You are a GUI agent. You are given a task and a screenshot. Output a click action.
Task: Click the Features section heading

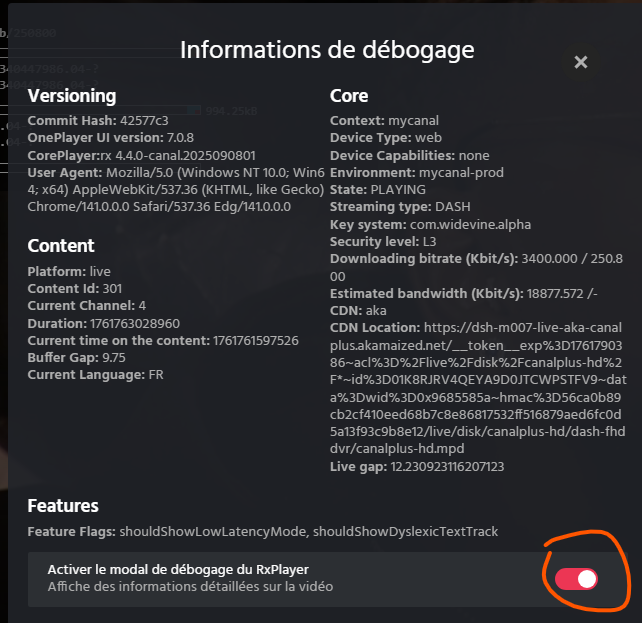tap(63, 506)
